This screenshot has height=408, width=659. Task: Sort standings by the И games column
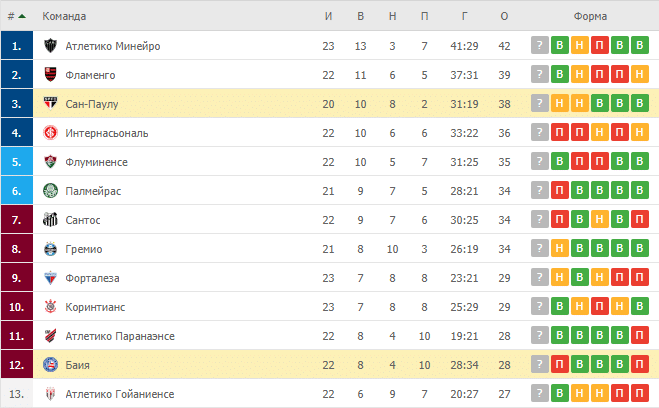tap(328, 16)
